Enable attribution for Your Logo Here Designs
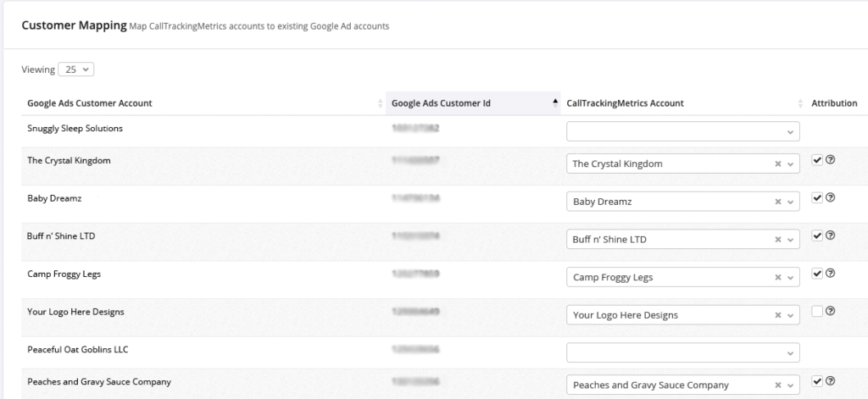Viewport: 868px width, 399px height. pyautogui.click(x=817, y=311)
